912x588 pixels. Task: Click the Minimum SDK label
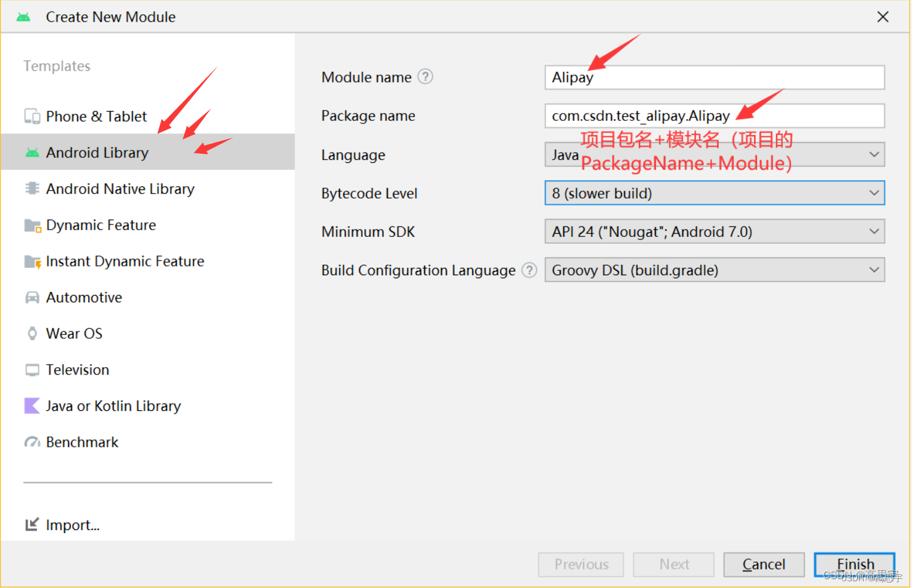point(368,232)
